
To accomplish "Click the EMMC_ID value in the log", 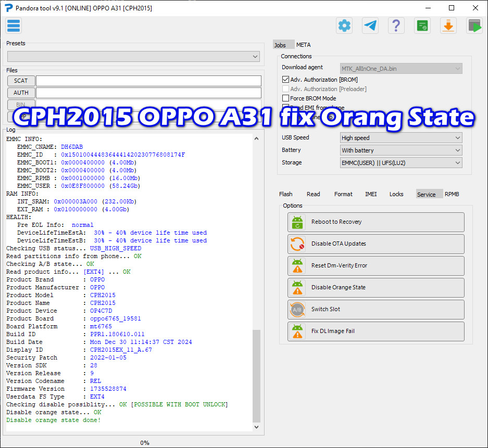I will (123, 155).
